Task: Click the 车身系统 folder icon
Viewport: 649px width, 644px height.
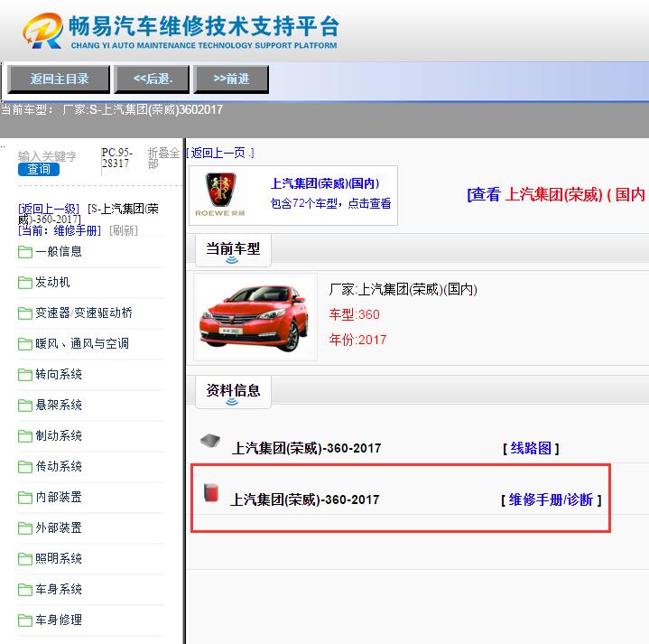Action: [25, 589]
